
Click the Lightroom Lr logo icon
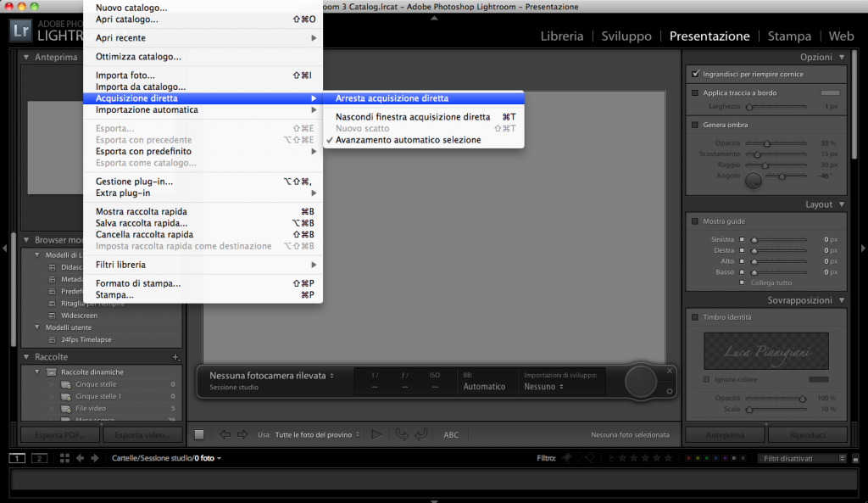pos(20,30)
